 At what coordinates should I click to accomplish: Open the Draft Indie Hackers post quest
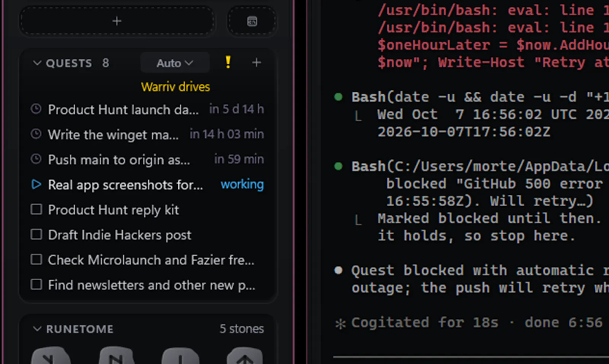click(x=120, y=235)
